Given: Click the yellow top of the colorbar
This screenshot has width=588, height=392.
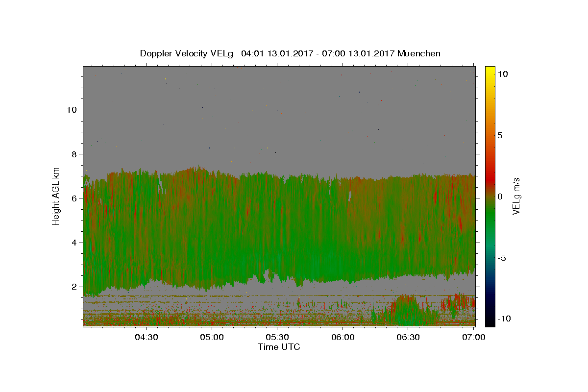Looking at the screenshot, I should pyautogui.click(x=490, y=69).
